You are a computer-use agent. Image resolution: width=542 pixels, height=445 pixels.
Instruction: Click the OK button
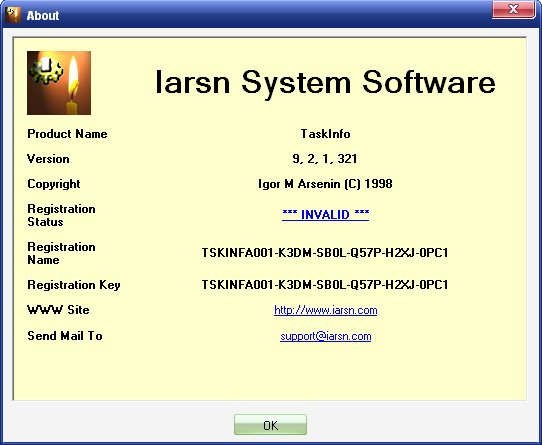pyautogui.click(x=270, y=425)
